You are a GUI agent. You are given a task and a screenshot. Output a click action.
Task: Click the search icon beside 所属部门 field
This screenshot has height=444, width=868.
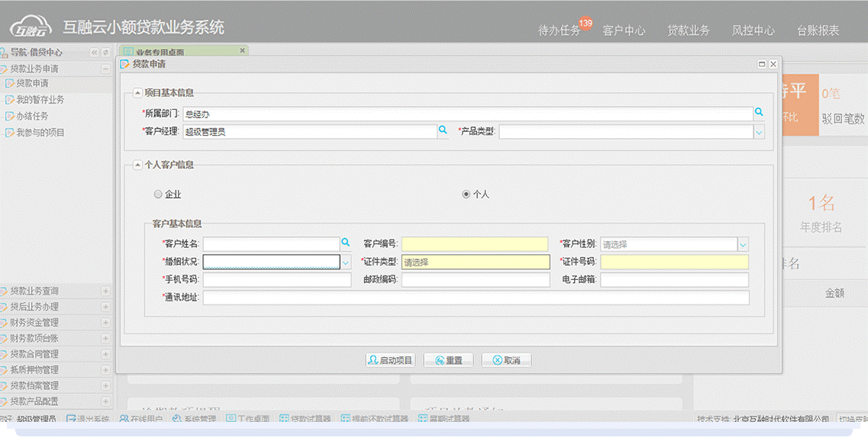(759, 112)
